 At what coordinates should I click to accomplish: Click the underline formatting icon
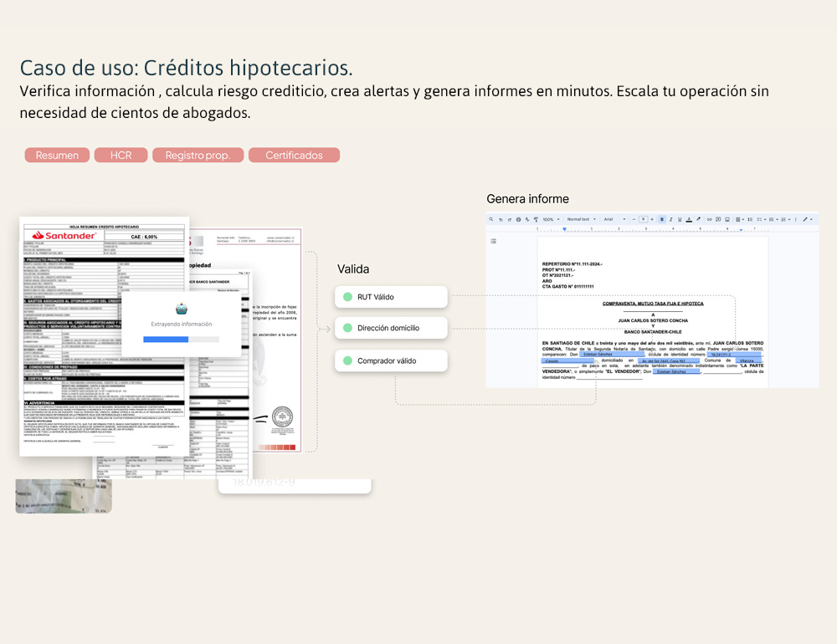coord(680,219)
